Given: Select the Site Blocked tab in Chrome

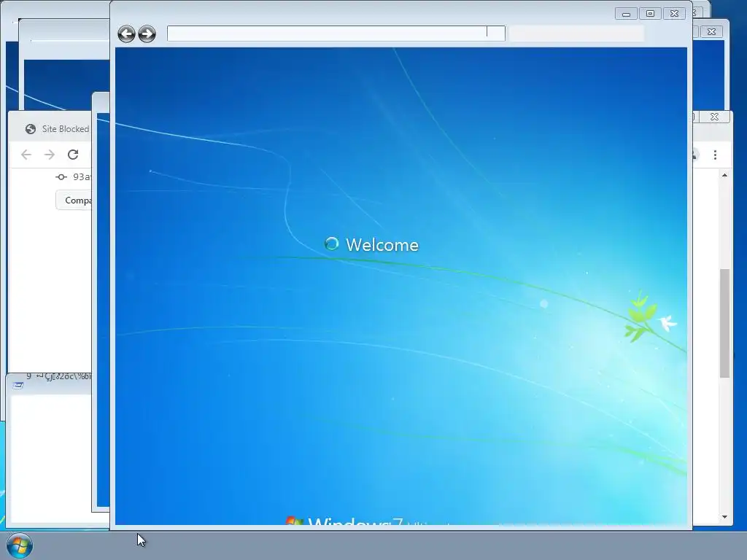Looking at the screenshot, I should click(x=57, y=129).
